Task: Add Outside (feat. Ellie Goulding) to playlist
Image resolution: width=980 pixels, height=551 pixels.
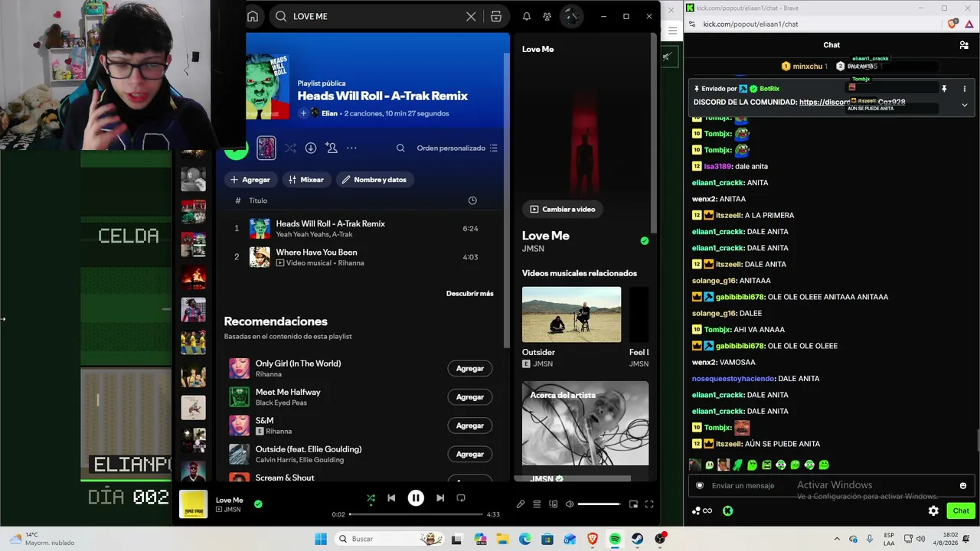Action: pyautogui.click(x=469, y=454)
